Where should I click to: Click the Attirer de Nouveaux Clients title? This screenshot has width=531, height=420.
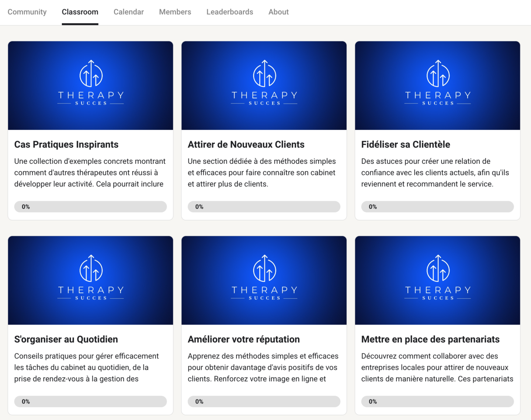(246, 145)
